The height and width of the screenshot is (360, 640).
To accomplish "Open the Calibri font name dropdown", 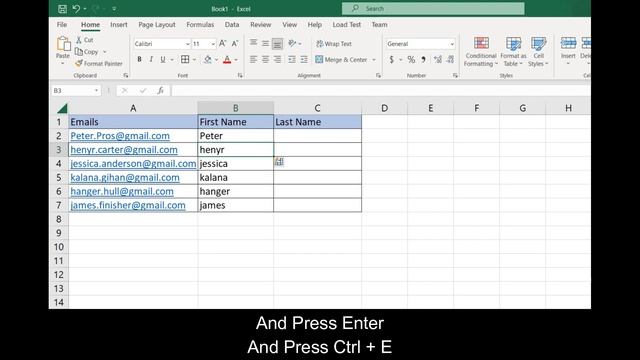I will click(188, 44).
